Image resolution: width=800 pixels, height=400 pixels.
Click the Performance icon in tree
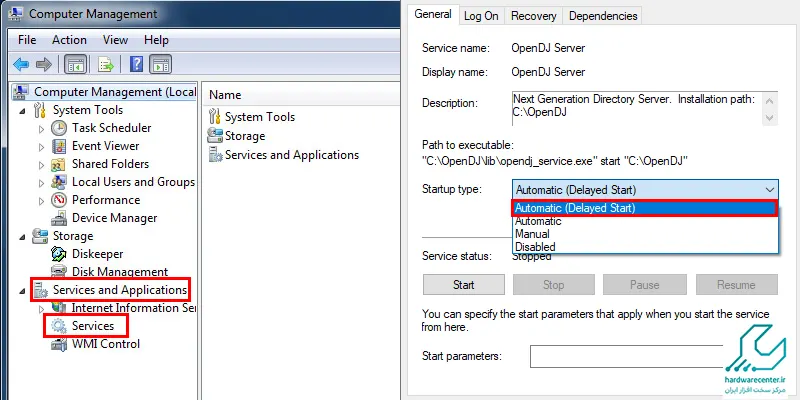point(59,200)
